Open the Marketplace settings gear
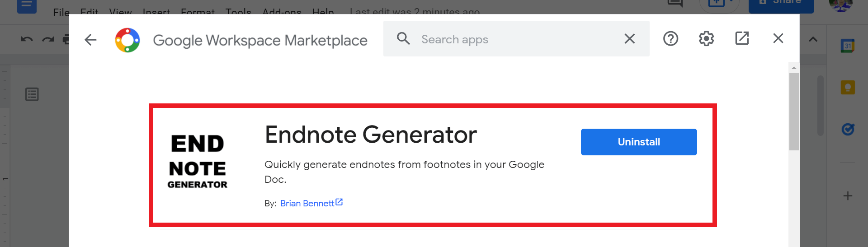The image size is (868, 247). 706,39
